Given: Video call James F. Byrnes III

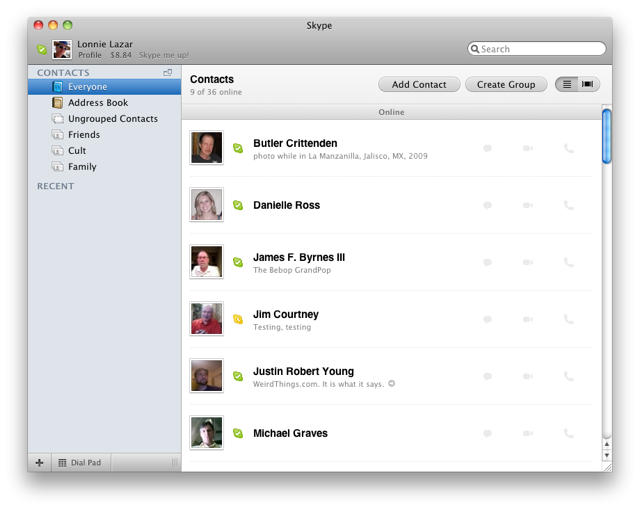Looking at the screenshot, I should click(528, 262).
